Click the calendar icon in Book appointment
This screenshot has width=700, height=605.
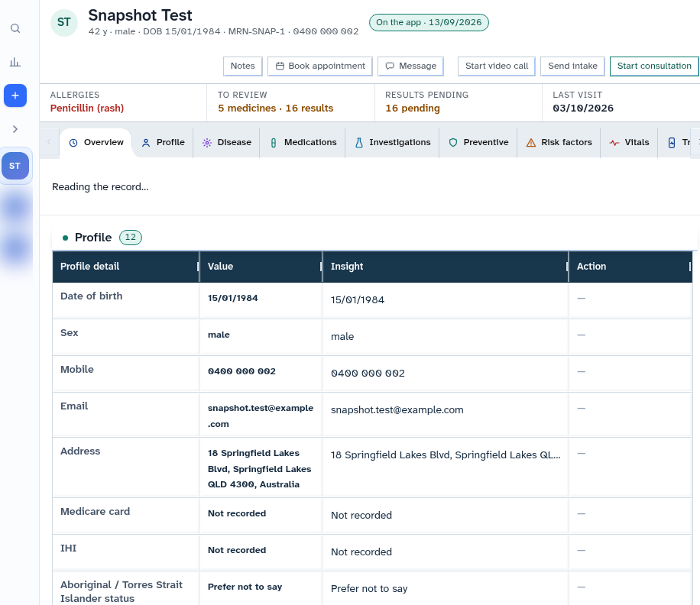point(280,66)
